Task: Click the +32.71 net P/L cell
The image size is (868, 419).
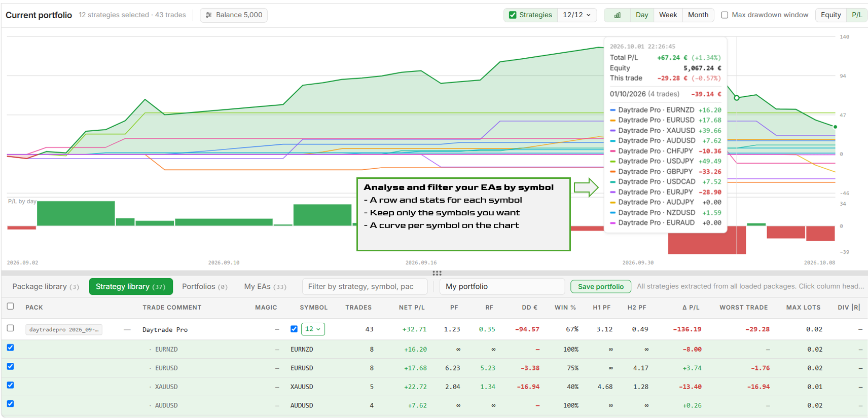Action: click(414, 329)
